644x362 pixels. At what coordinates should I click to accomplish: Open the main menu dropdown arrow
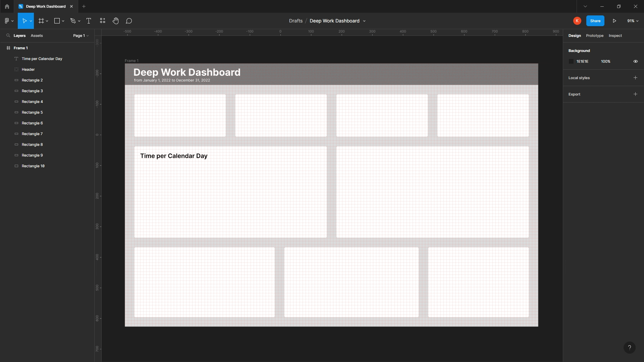[12, 21]
